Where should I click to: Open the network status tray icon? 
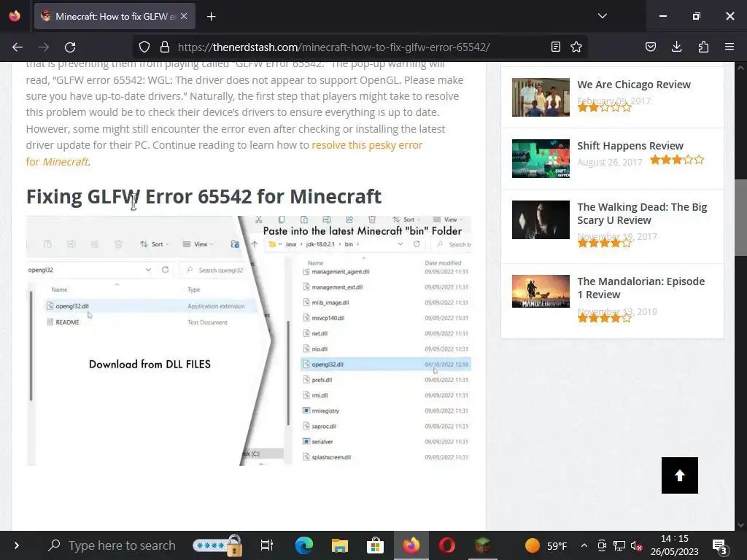tap(619, 545)
